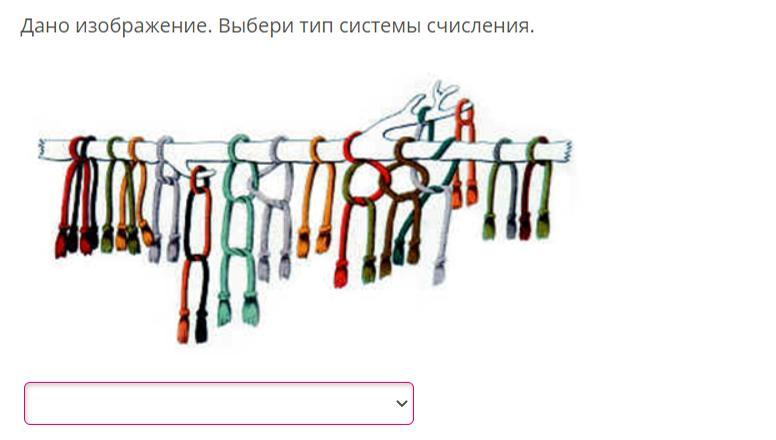Click the leftmost red and black cord bundle

[x=78, y=197]
